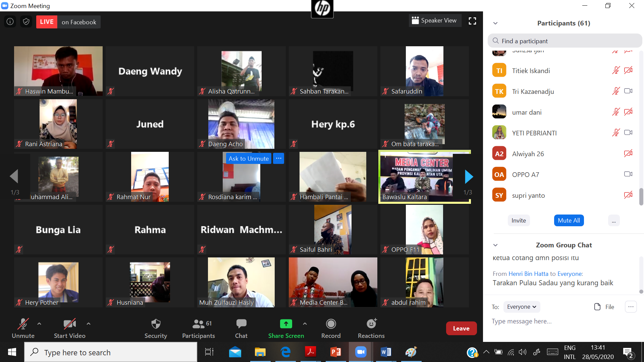This screenshot has width=644, height=362.
Task: Open the notification center icon
Action: (x=628, y=353)
